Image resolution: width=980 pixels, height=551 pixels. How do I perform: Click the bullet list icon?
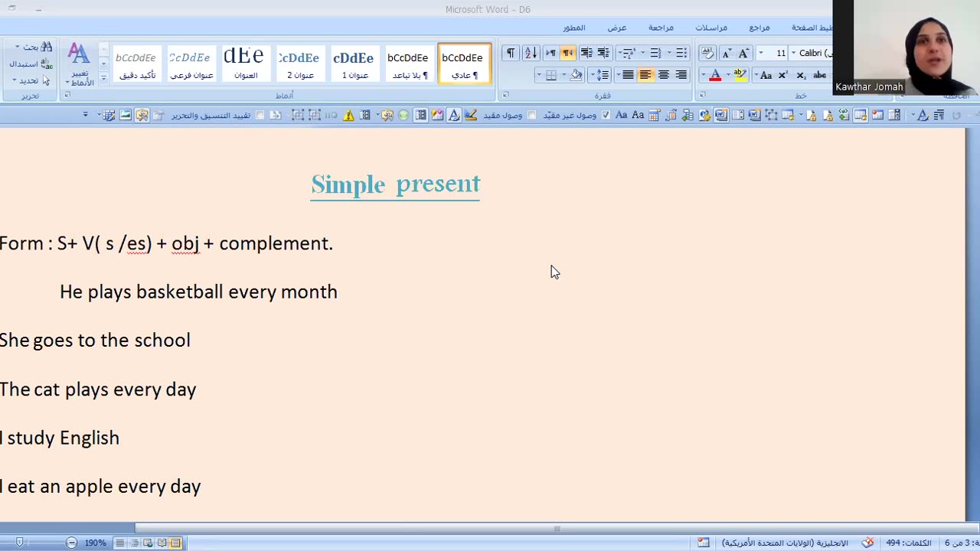(681, 53)
